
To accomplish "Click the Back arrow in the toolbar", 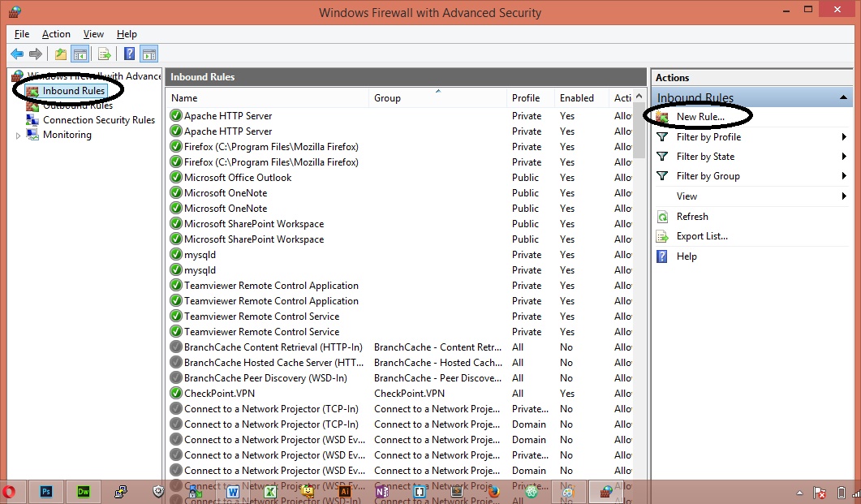I will tap(17, 54).
